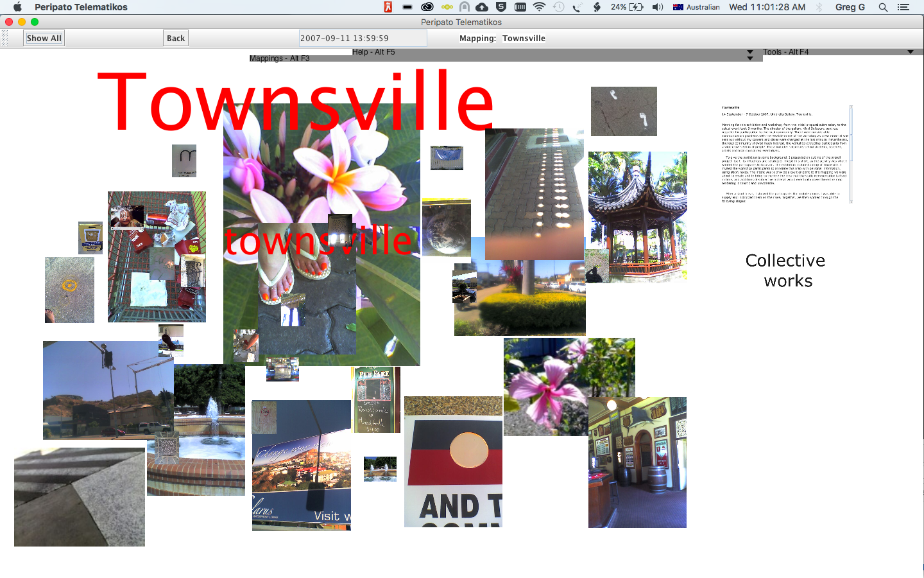Open Notification Center list icon
This screenshot has height=578, width=924.
pyautogui.click(x=903, y=7)
